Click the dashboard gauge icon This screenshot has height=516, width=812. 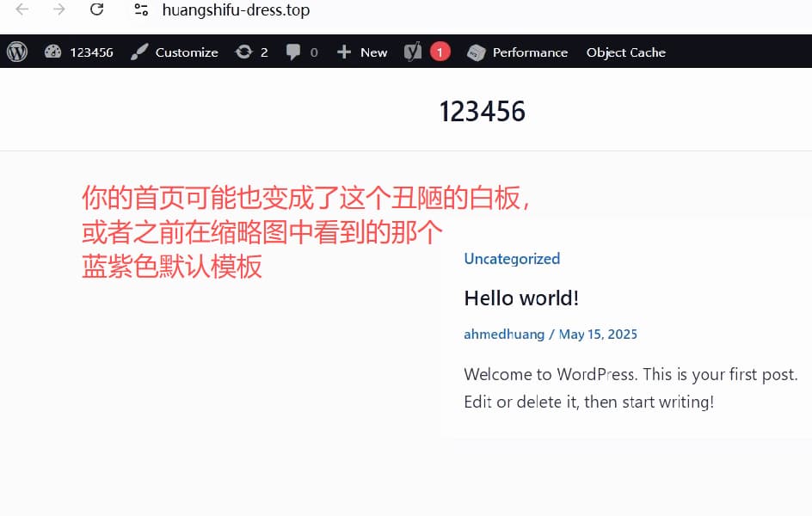tap(52, 52)
